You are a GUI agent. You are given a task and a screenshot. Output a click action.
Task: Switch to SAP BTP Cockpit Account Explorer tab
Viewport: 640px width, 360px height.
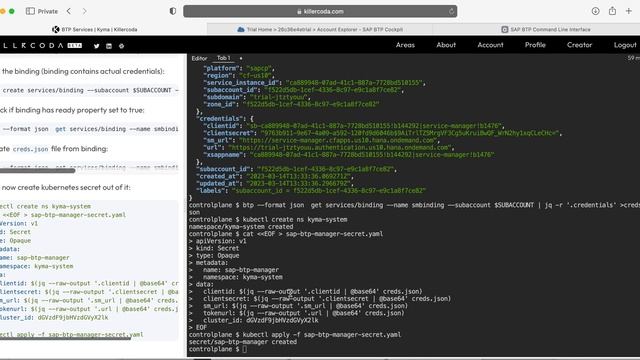(320, 29)
